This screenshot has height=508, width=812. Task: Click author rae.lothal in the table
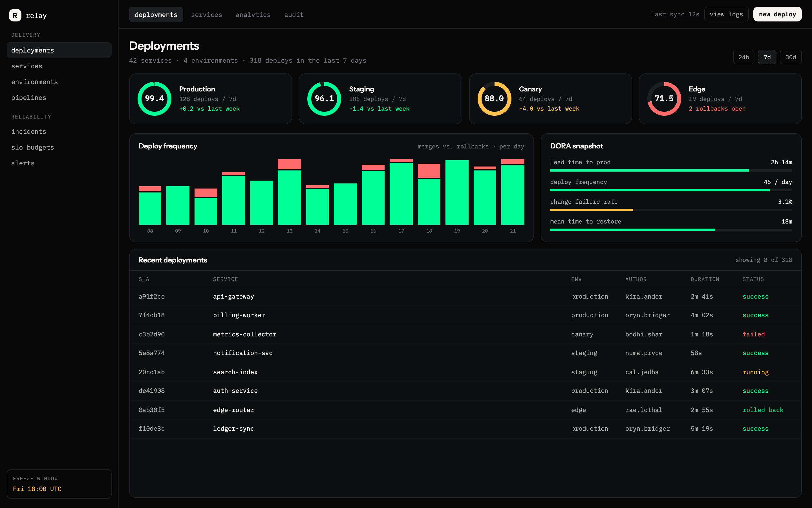tap(644, 410)
